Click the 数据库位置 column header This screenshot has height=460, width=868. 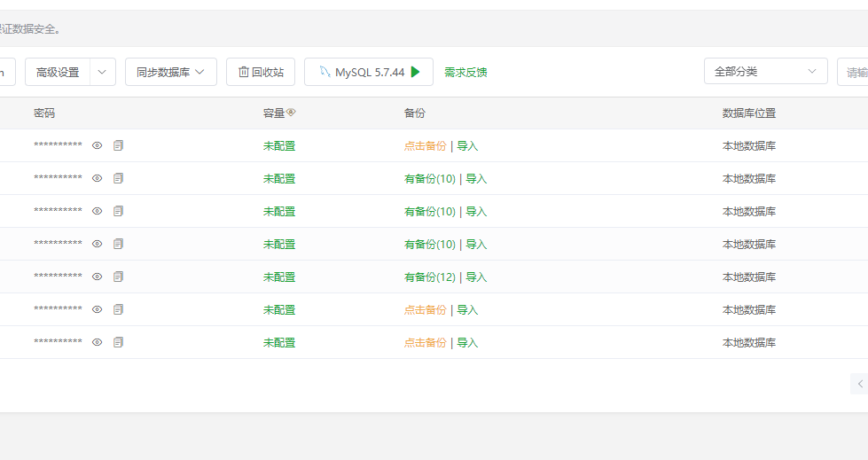(749, 113)
